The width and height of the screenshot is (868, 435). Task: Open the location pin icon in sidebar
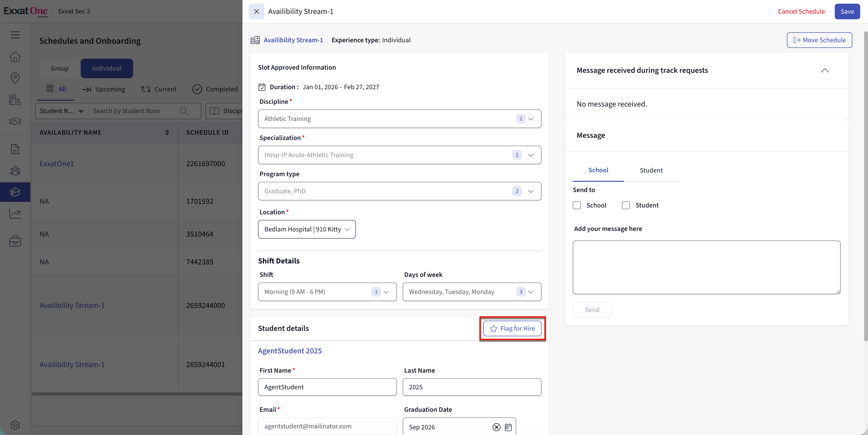15,78
